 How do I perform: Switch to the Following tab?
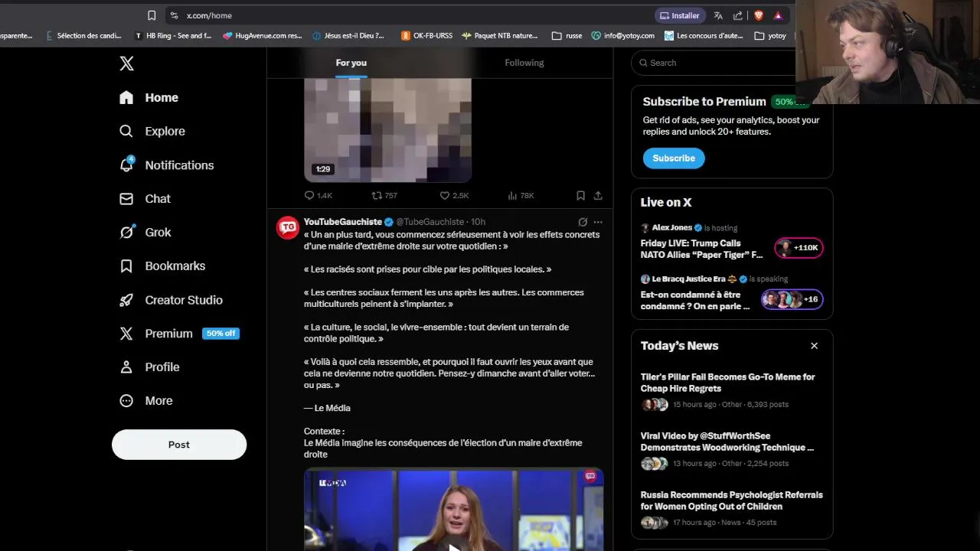pyautogui.click(x=524, y=63)
